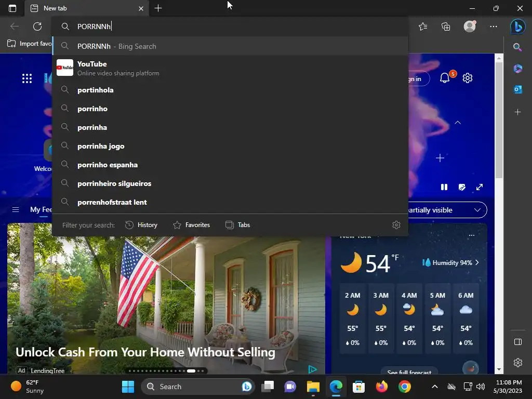532x399 pixels.
Task: Select porrinha jogo suggestion
Action: click(x=230, y=146)
